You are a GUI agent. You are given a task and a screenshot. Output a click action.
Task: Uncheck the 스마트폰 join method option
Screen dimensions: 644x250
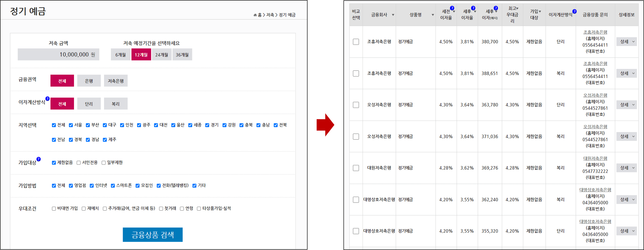(x=113, y=186)
